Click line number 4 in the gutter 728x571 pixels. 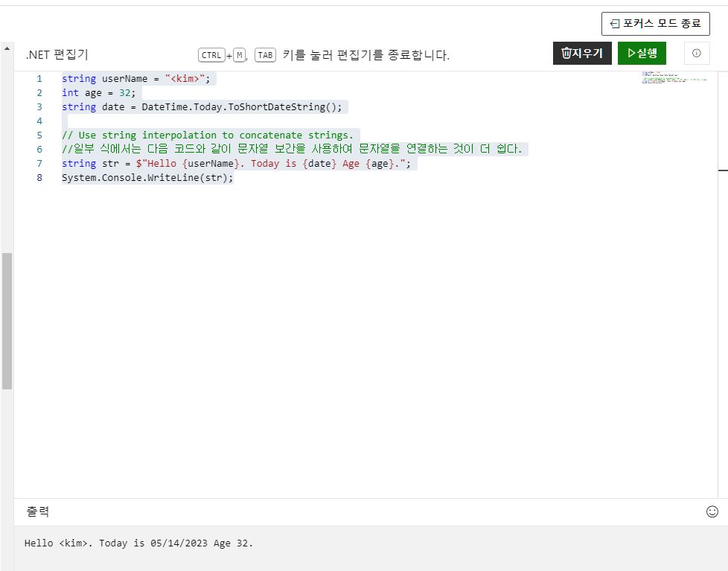(39, 121)
